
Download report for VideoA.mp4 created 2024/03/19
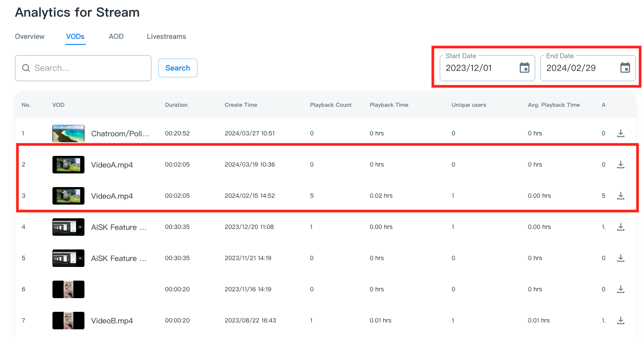(x=621, y=164)
